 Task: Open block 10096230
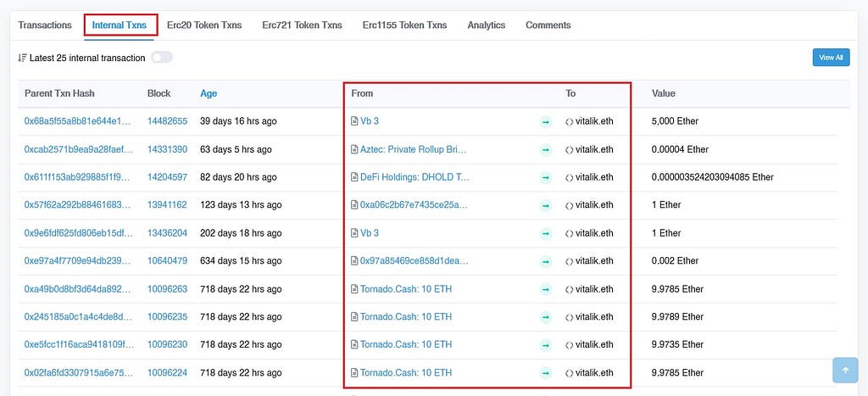(167, 344)
